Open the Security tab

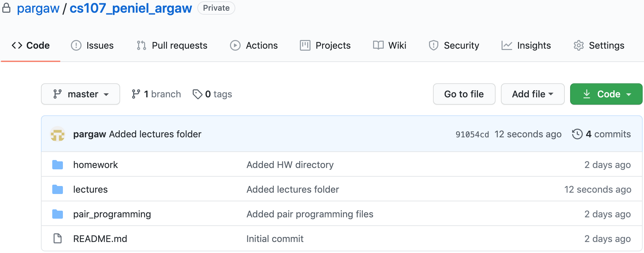point(454,45)
